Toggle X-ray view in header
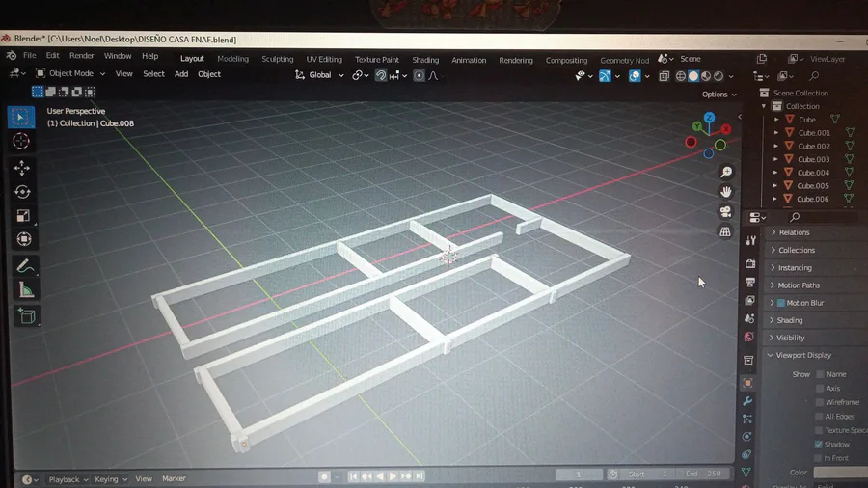868x488 pixels. 664,76
